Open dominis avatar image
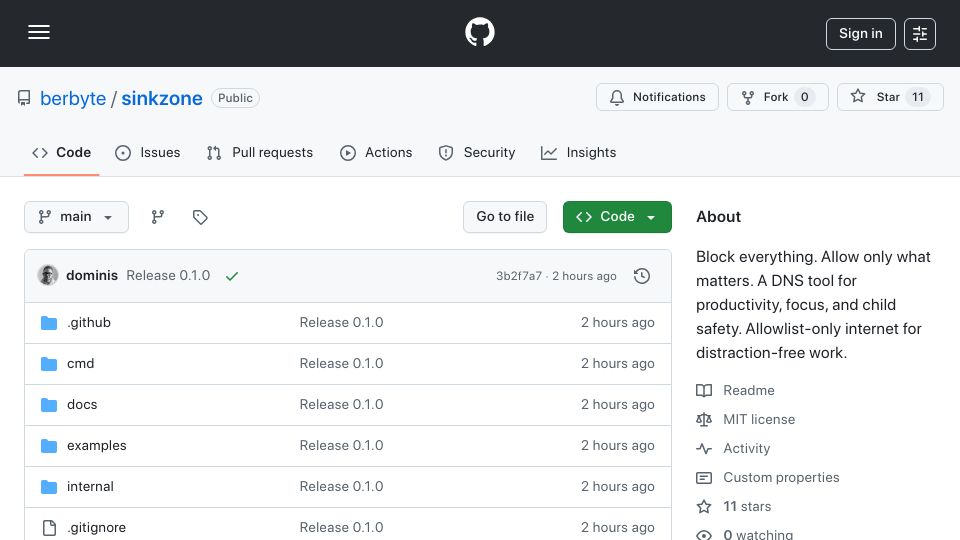This screenshot has width=960, height=540. pos(48,276)
